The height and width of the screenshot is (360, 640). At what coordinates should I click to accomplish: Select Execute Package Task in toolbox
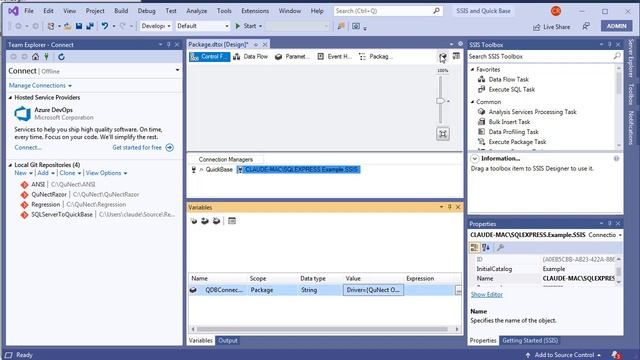[x=517, y=142]
